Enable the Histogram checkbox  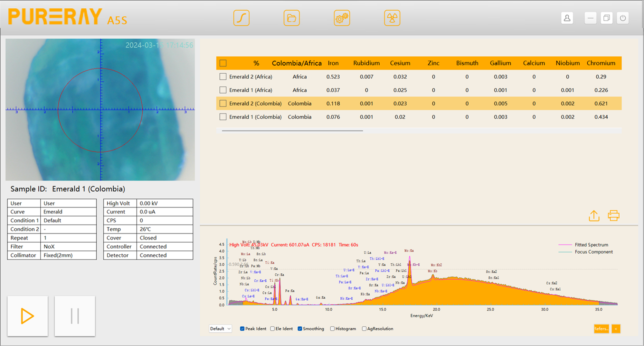point(332,329)
